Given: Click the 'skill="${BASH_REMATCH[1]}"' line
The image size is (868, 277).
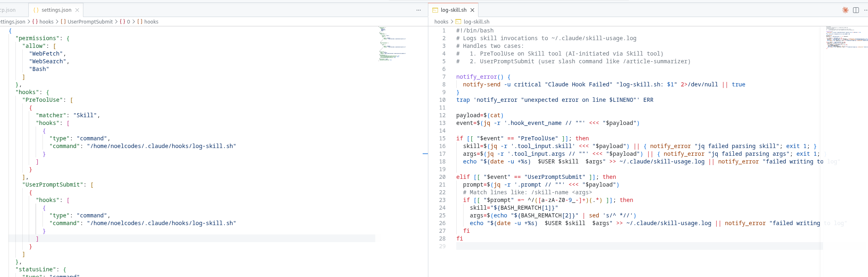Looking at the screenshot, I should tap(514, 208).
